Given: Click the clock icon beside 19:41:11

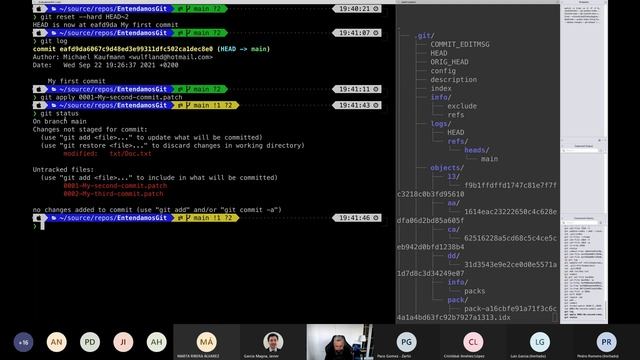Looking at the screenshot, I should [376, 89].
